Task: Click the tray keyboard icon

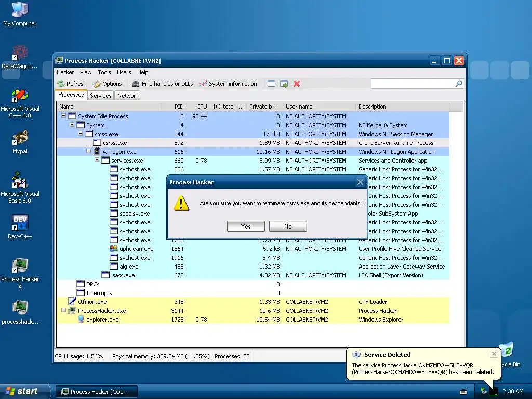Action: [463, 392]
